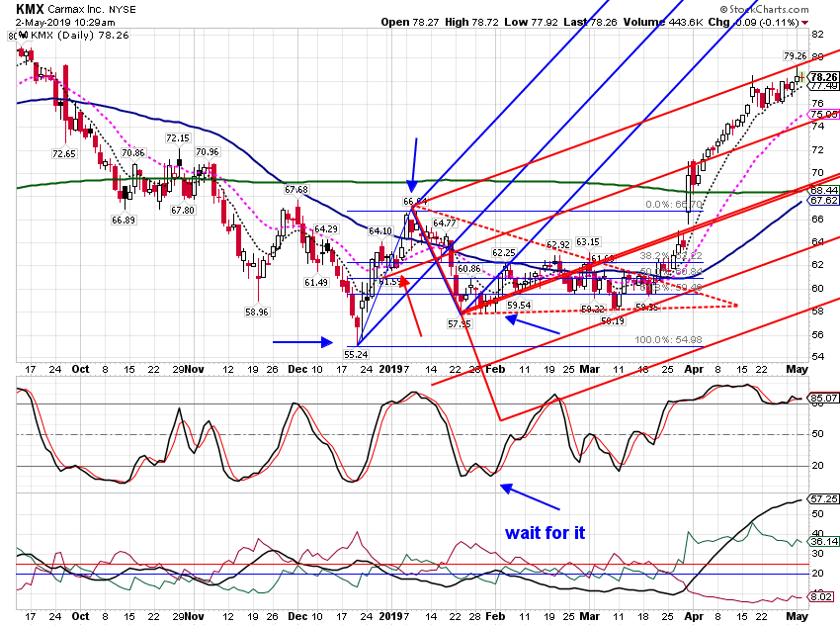Click the 64.77 price label
Image resolution: width=840 pixels, height=626 pixels.
(445, 223)
